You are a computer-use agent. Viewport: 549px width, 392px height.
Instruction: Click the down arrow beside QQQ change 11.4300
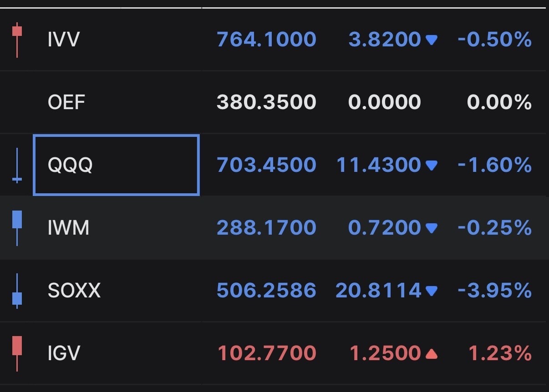tap(431, 166)
